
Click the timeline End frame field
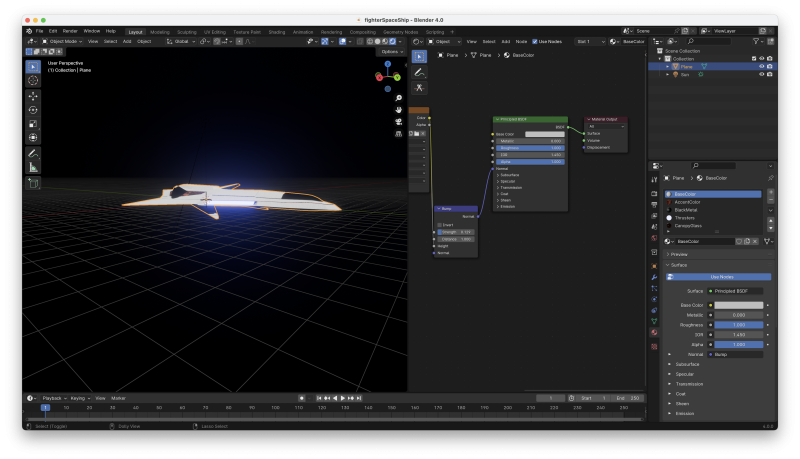pos(628,398)
